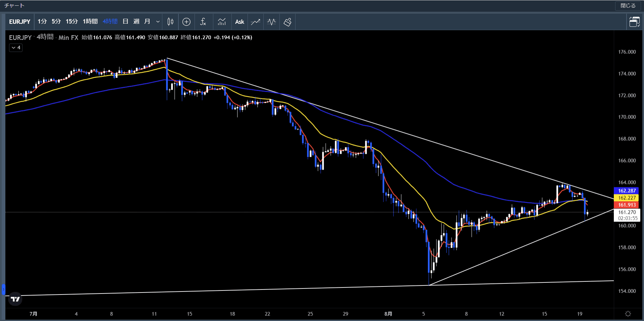Click the yellow 162.227 price label
The height and width of the screenshot is (321, 644).
[x=627, y=198]
